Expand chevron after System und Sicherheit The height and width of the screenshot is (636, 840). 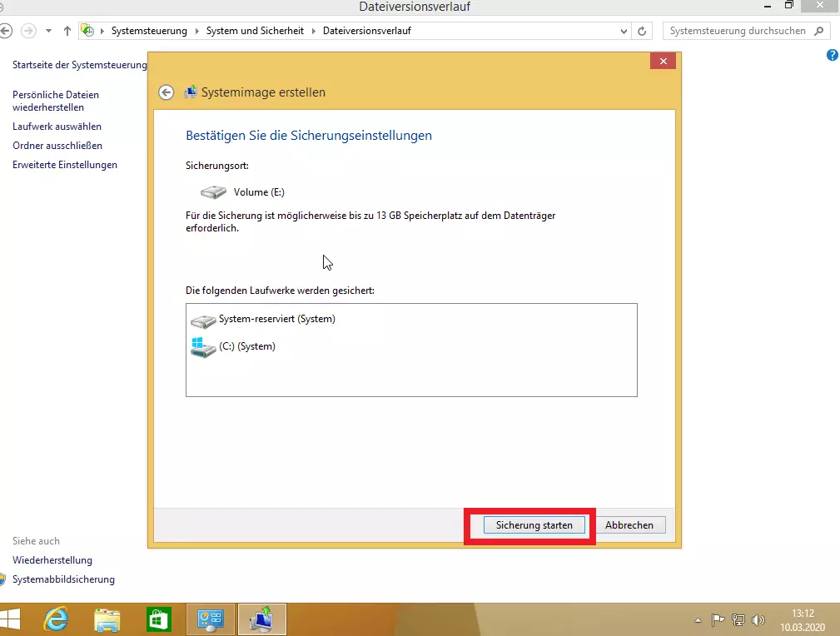point(313,31)
